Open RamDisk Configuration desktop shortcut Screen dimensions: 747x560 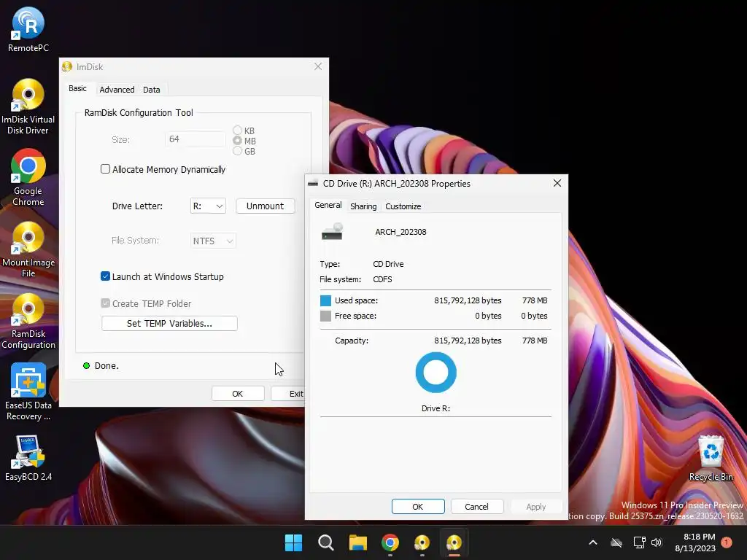pos(28,321)
